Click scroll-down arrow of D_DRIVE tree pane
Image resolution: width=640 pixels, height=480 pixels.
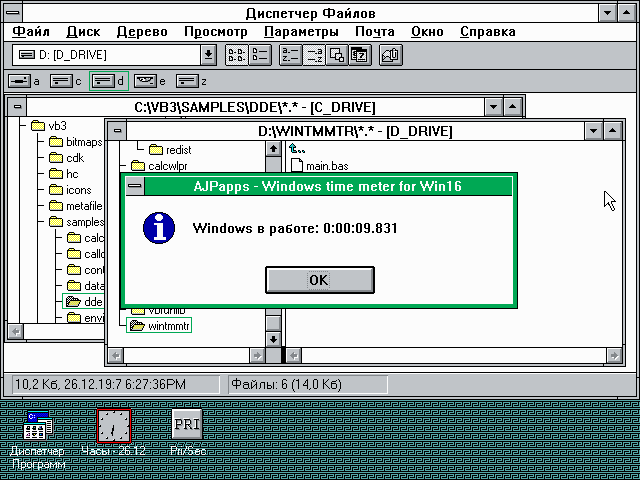click(273, 339)
